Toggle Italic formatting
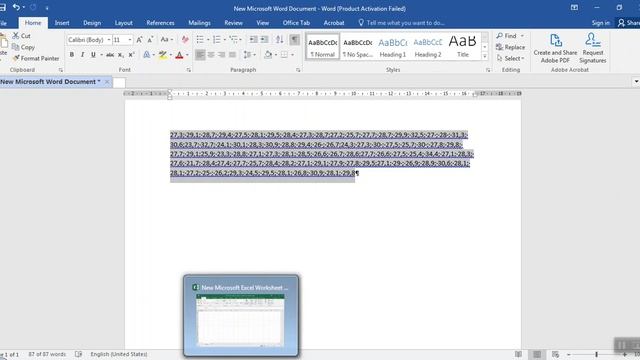The image size is (640, 360). tap(82, 55)
